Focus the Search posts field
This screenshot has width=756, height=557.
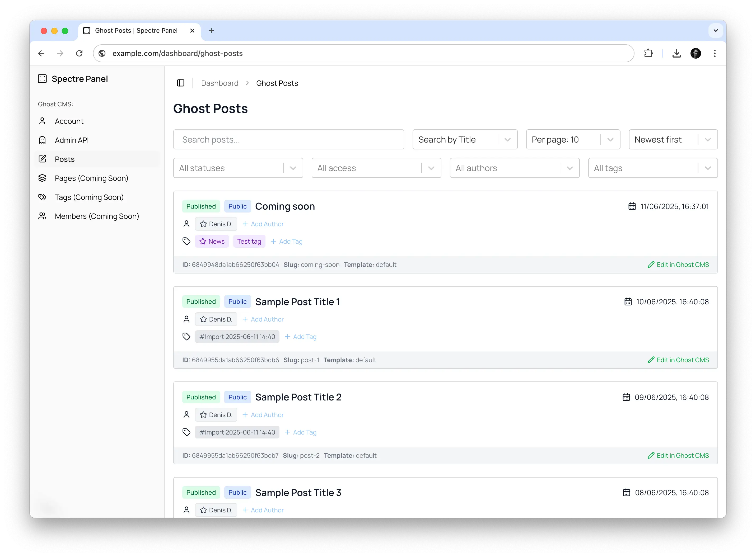point(288,140)
